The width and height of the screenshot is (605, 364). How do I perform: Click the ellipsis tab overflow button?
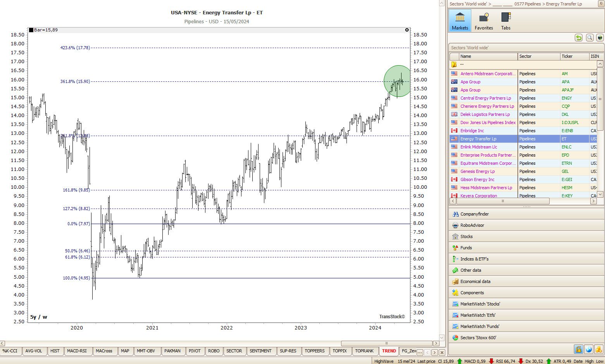tap(420, 352)
